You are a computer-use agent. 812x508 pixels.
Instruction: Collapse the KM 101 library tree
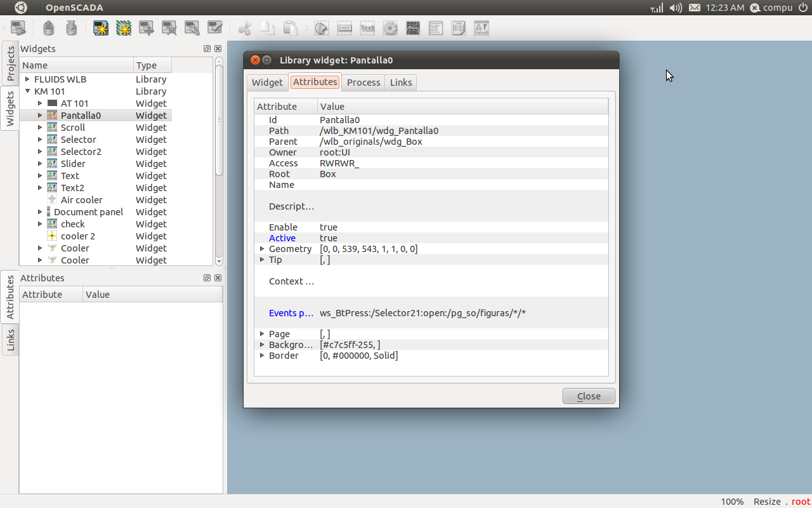point(27,91)
